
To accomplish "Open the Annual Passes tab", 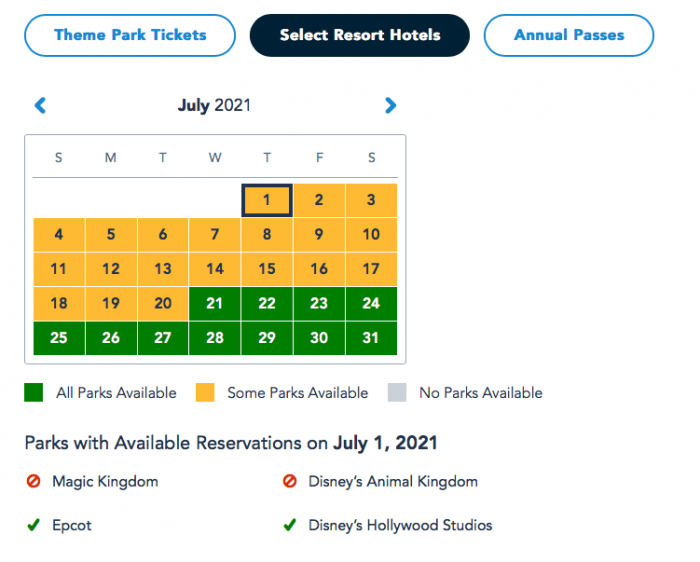I will pyautogui.click(x=569, y=35).
